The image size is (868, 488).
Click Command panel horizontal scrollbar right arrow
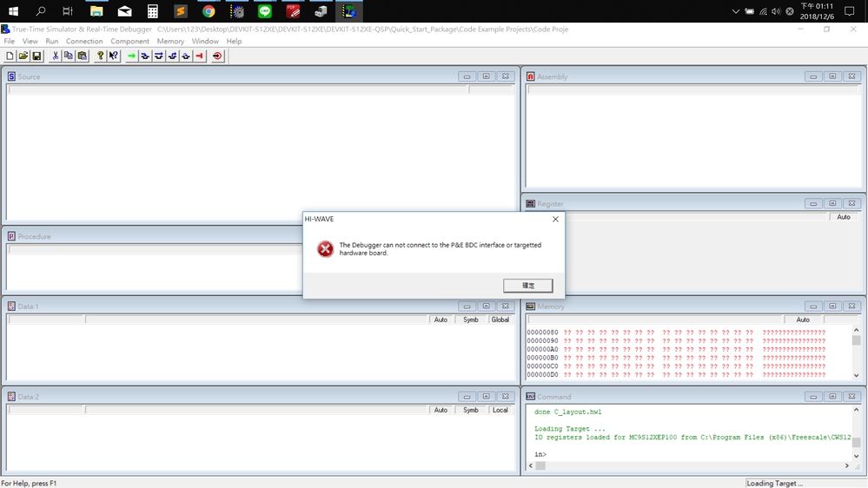(x=847, y=466)
